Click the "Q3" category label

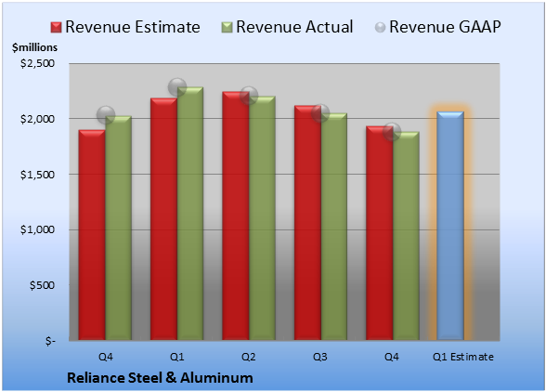pyautogui.click(x=320, y=357)
